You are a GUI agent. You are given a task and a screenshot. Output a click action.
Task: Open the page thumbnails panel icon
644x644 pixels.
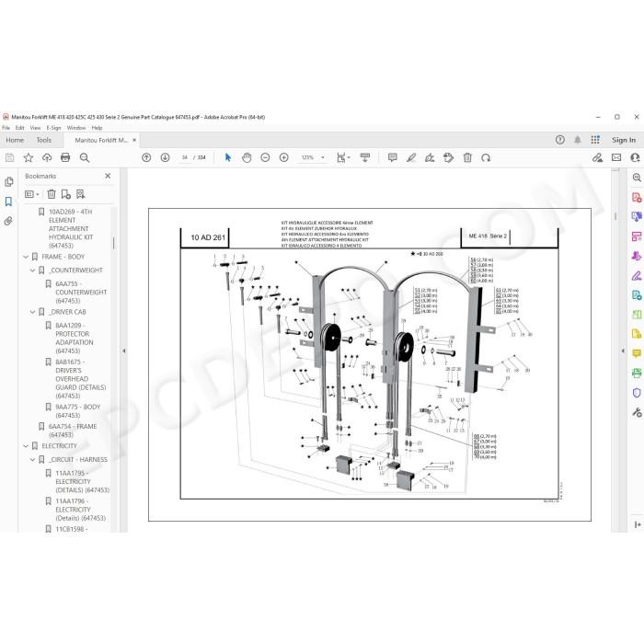[8, 181]
